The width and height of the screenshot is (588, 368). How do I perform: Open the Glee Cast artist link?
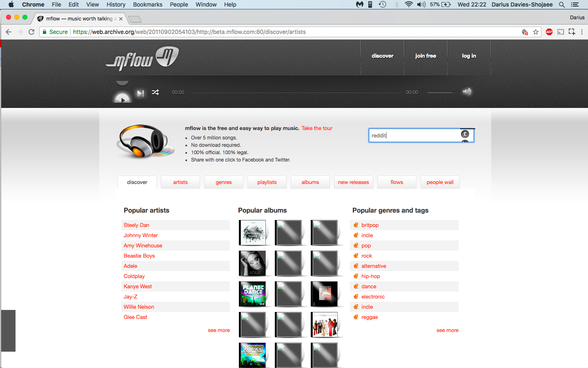pyautogui.click(x=135, y=317)
